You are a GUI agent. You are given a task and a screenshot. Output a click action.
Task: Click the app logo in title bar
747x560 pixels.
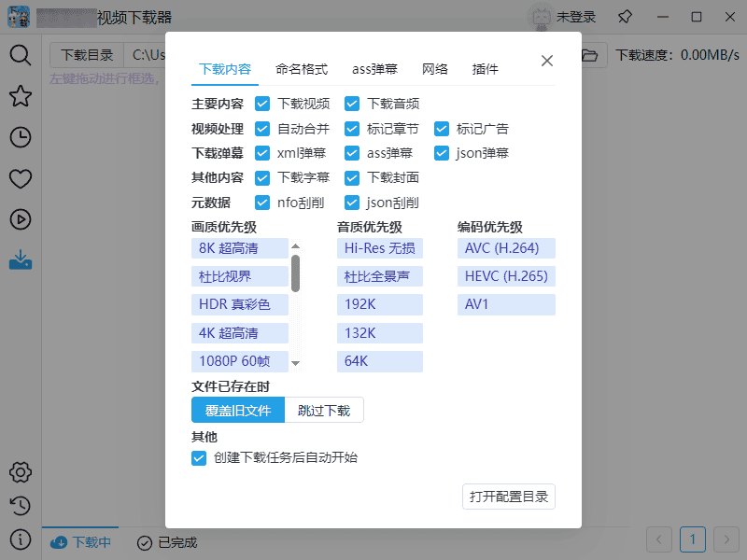pyautogui.click(x=19, y=17)
